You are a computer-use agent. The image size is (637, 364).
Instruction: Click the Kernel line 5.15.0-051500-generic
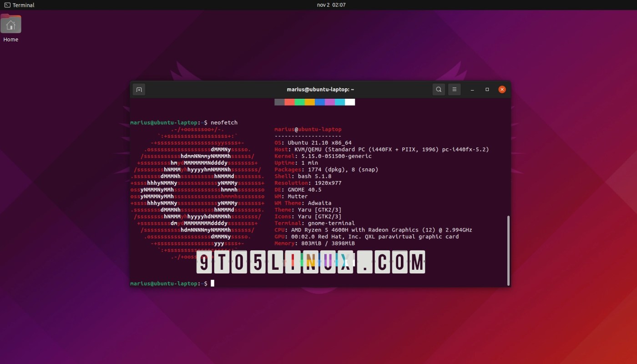click(x=323, y=156)
